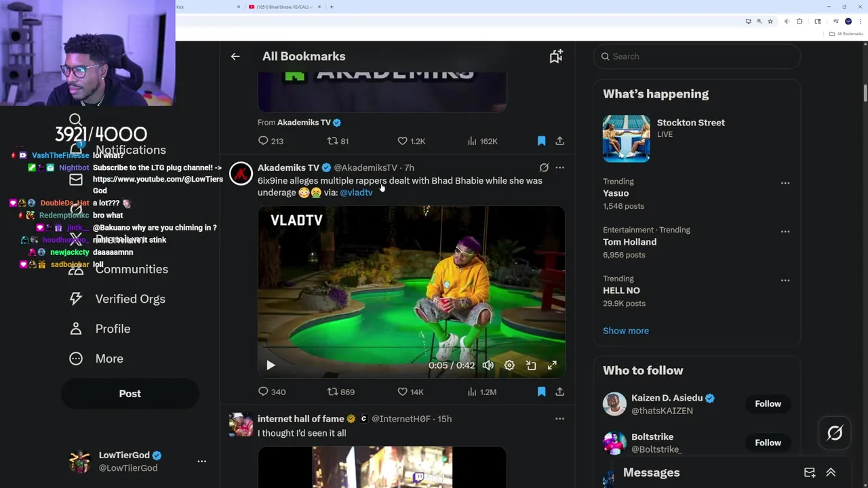
Task: Open the From Akademiks TV source link
Action: 299,123
